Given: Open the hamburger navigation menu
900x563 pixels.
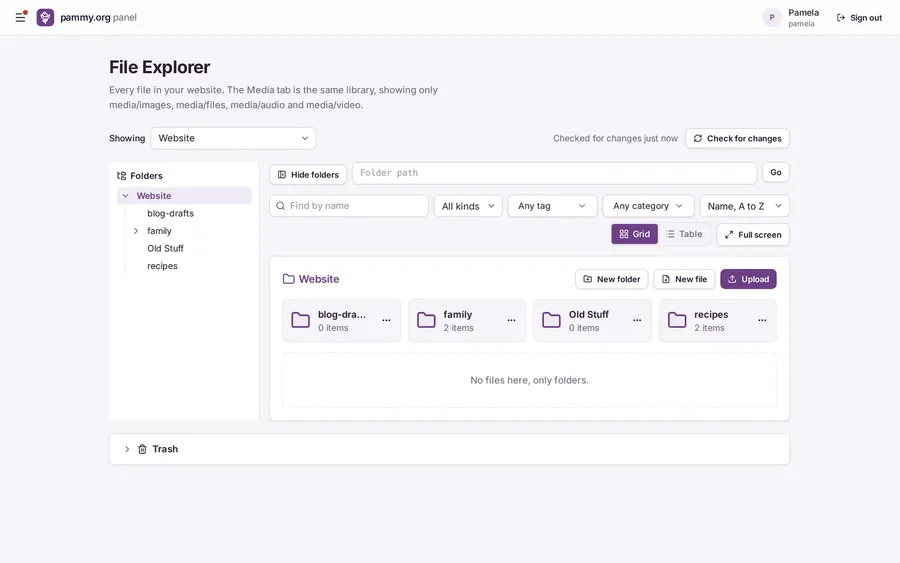Looking at the screenshot, I should (x=20, y=17).
